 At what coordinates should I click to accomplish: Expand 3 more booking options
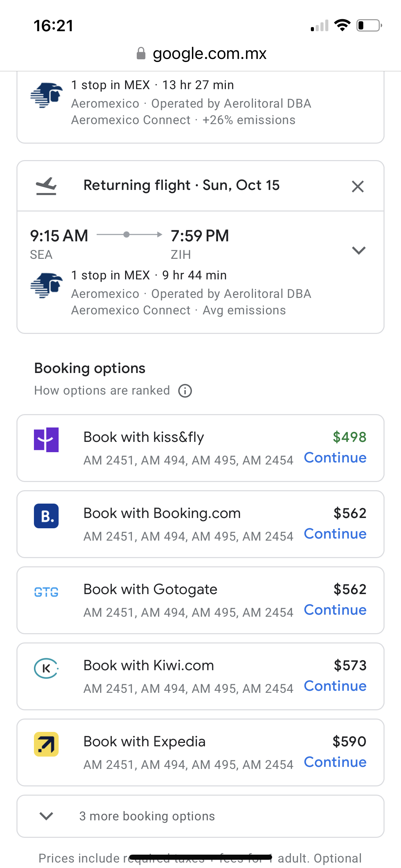(147, 816)
